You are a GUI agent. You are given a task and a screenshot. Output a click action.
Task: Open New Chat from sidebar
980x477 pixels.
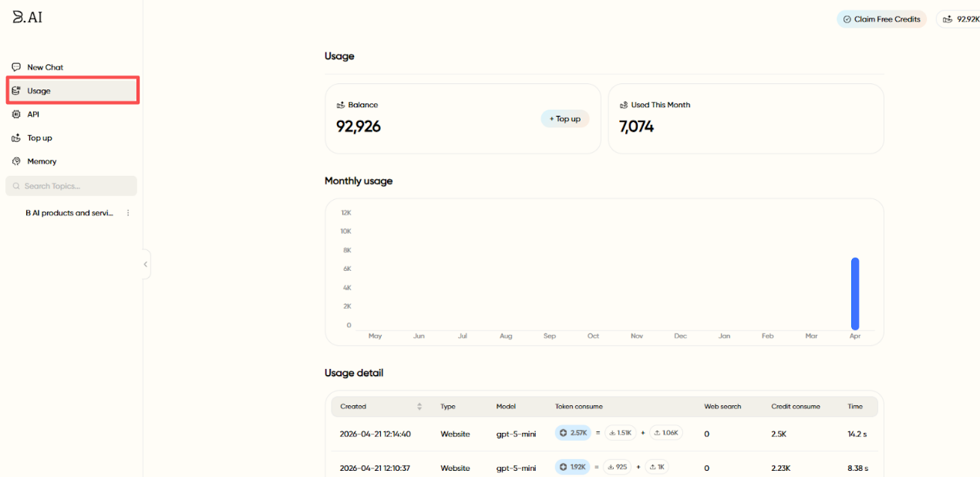(45, 67)
